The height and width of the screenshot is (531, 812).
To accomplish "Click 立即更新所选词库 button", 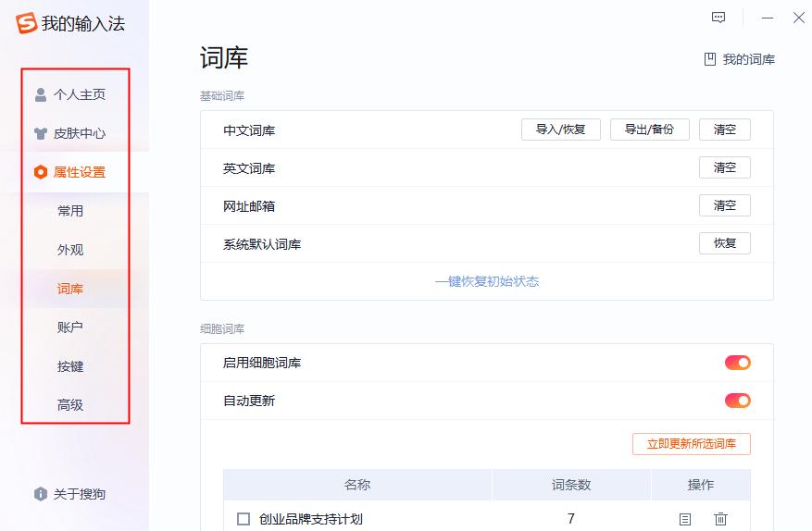I will 692,444.
